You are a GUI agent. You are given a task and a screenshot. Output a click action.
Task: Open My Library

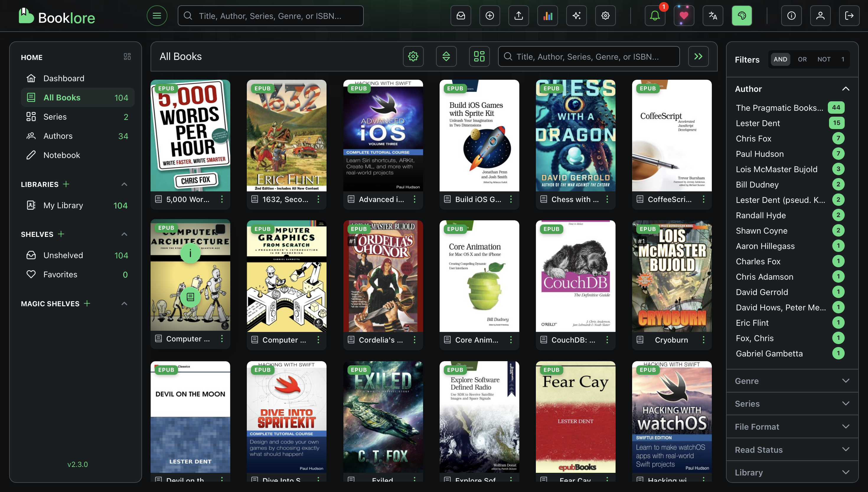point(77,205)
